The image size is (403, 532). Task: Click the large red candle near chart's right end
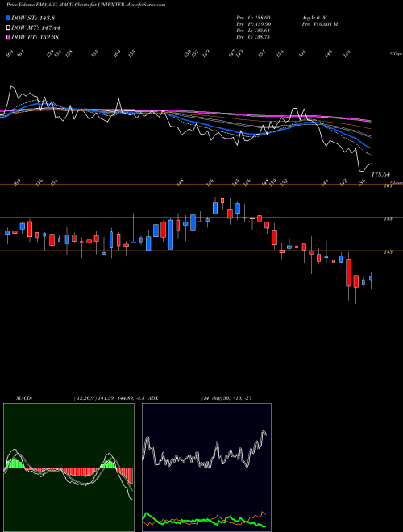348,272
